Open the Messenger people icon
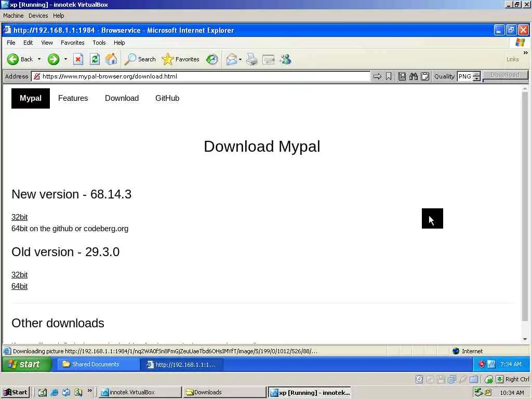The height and width of the screenshot is (399, 532). pyautogui.click(x=285, y=59)
